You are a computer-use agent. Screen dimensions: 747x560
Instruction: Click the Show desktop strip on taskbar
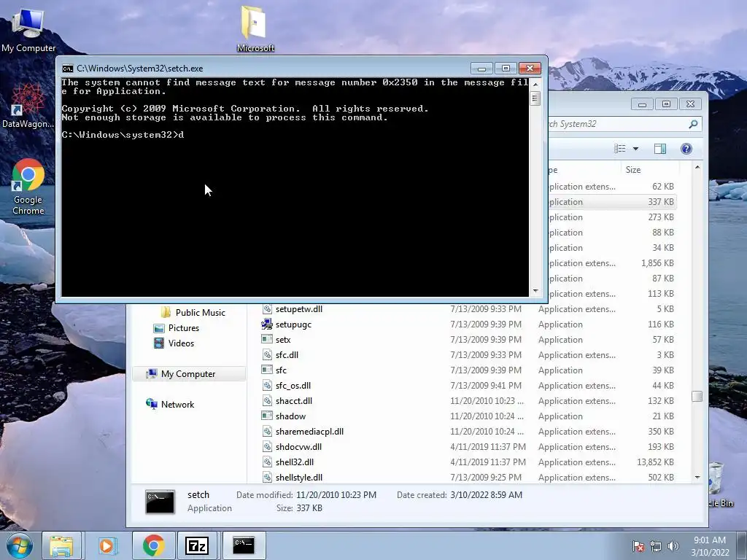(x=742, y=545)
